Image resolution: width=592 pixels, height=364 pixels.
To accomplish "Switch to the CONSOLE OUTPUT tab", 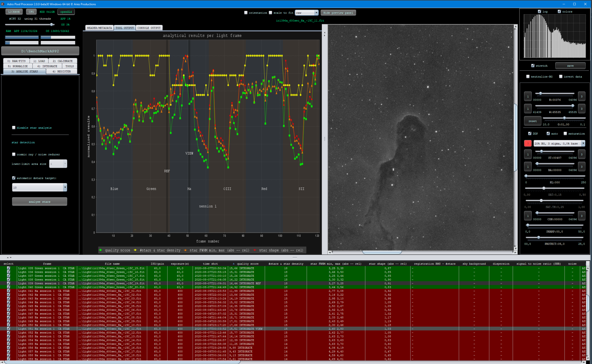I will [x=149, y=28].
